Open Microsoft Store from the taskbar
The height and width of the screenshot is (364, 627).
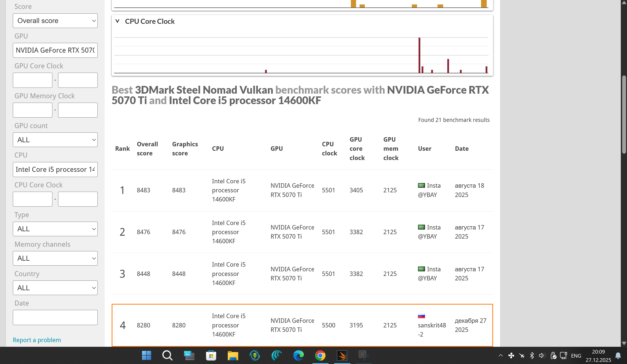pos(211,355)
